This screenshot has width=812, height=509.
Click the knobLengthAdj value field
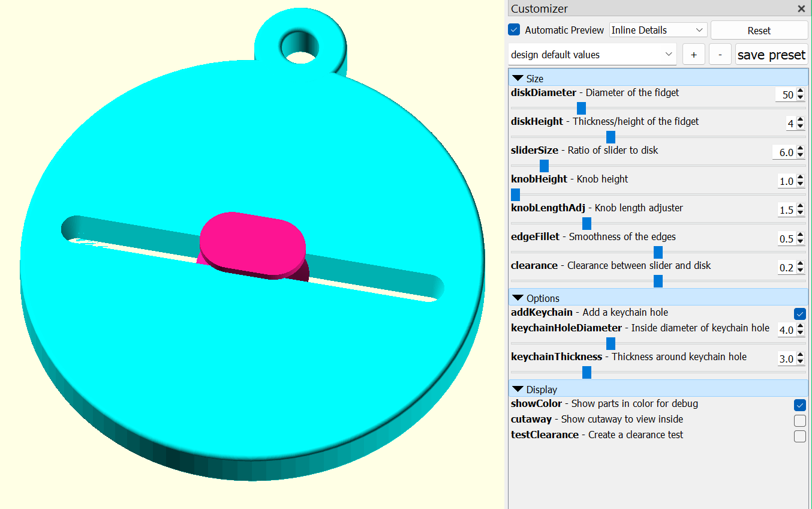(x=786, y=210)
